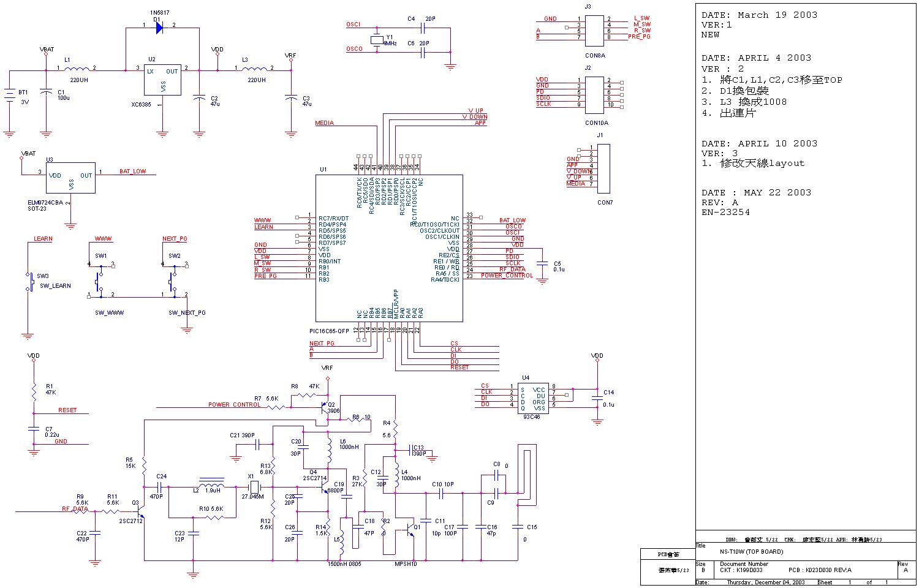Viewport: 919px width, 588px height.
Task: Select the Q3 2SC2712 transistor symbol
Action: click(x=141, y=511)
